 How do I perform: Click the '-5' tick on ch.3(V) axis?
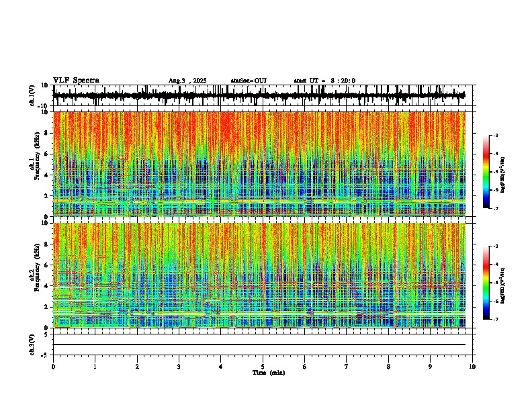[x=45, y=355]
